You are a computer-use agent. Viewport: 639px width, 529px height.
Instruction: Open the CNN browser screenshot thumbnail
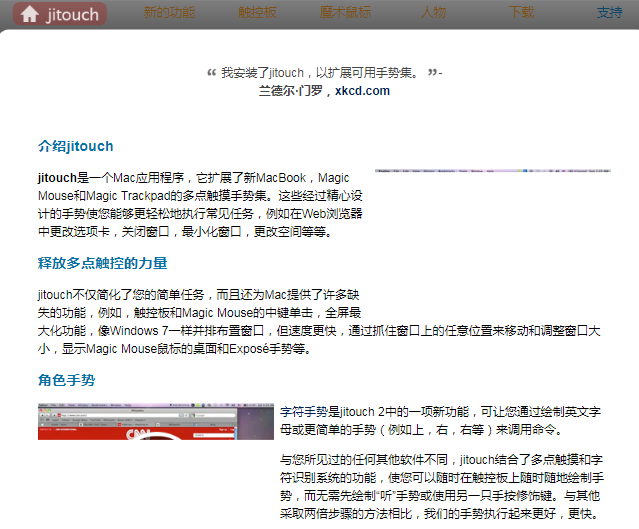pos(156,421)
